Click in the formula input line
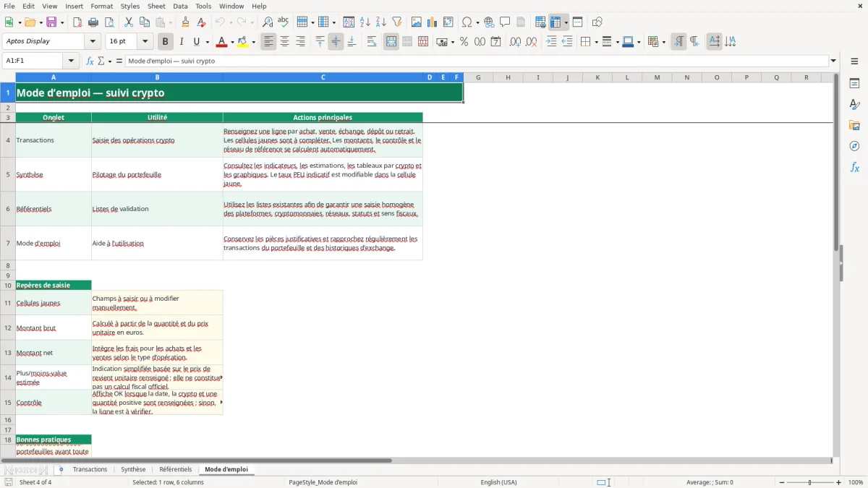The height and width of the screenshot is (488, 868). pyautogui.click(x=477, y=61)
